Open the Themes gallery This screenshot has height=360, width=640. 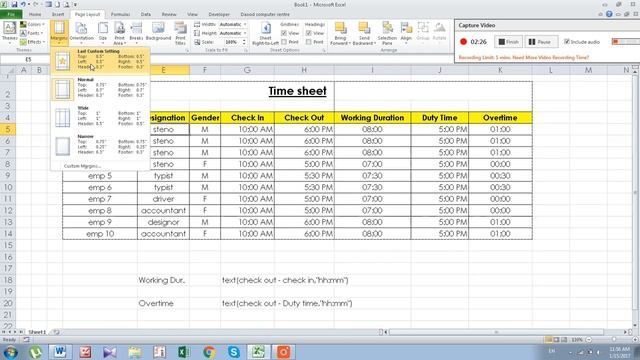coord(9,32)
